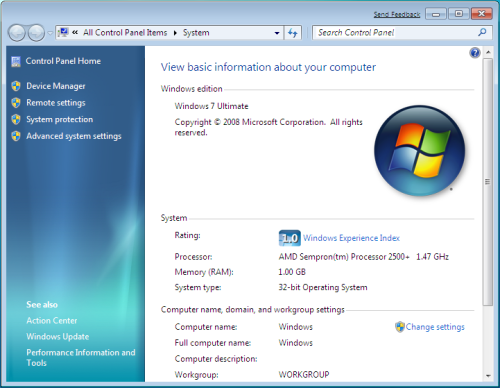The image size is (500, 388).
Task: Click the System breadcrumb segment
Action: [196, 33]
